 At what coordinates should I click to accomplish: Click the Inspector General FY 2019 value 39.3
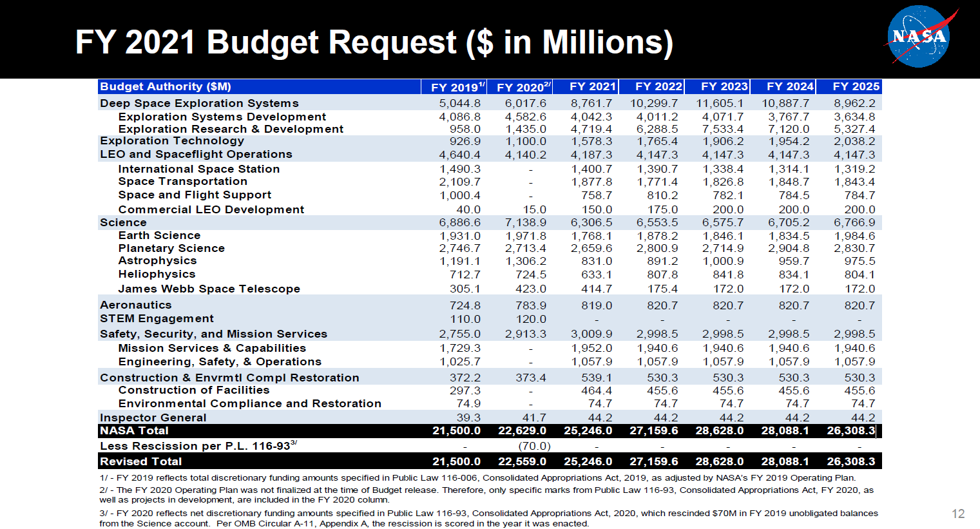[468, 418]
